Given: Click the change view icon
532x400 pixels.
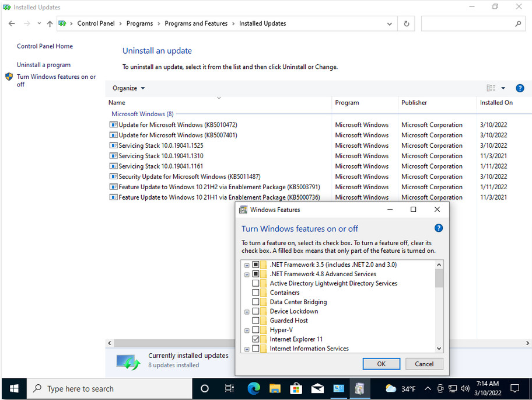Looking at the screenshot, I should point(491,88).
